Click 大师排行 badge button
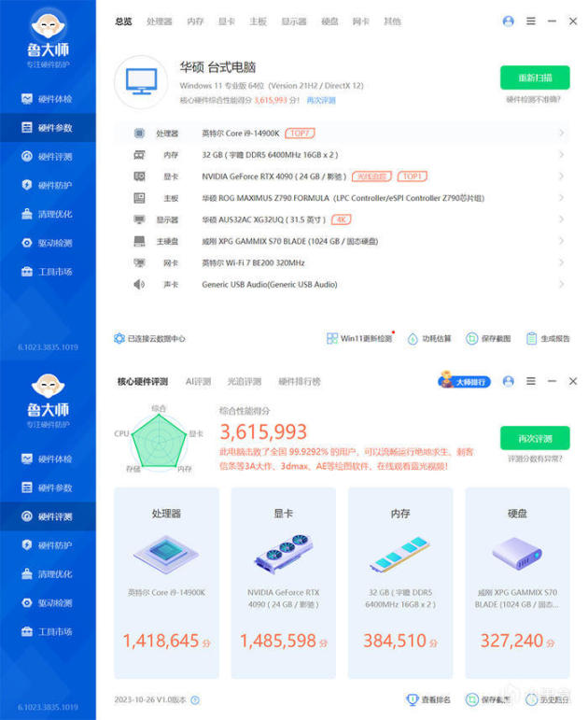This screenshot has height=720, width=588. tap(465, 381)
